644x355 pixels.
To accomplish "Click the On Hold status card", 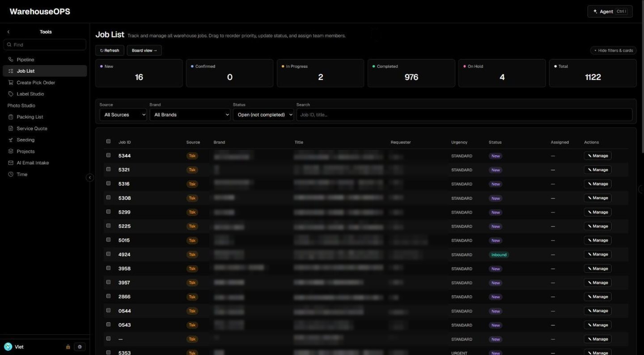I will point(502,73).
